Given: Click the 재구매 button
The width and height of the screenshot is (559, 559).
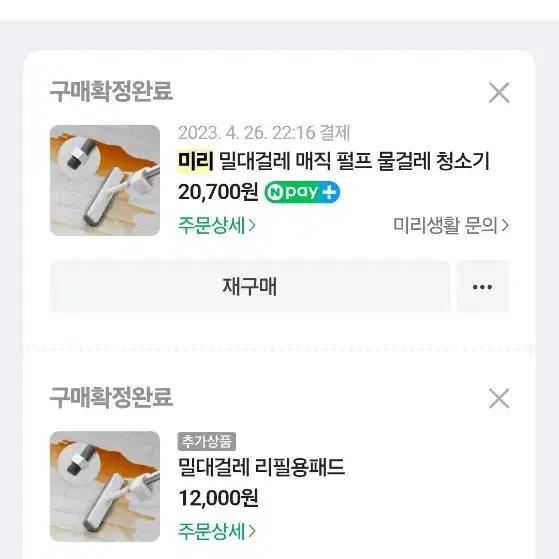Looking at the screenshot, I should (250, 287).
